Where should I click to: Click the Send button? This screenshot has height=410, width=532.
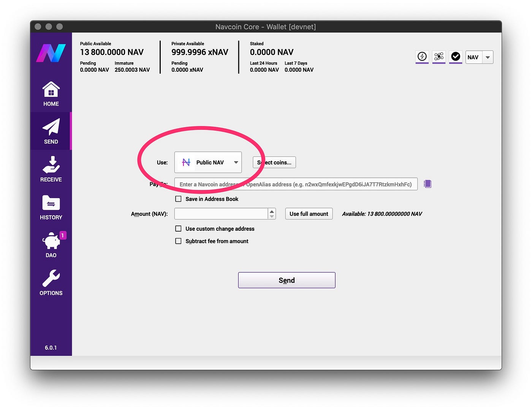287,280
